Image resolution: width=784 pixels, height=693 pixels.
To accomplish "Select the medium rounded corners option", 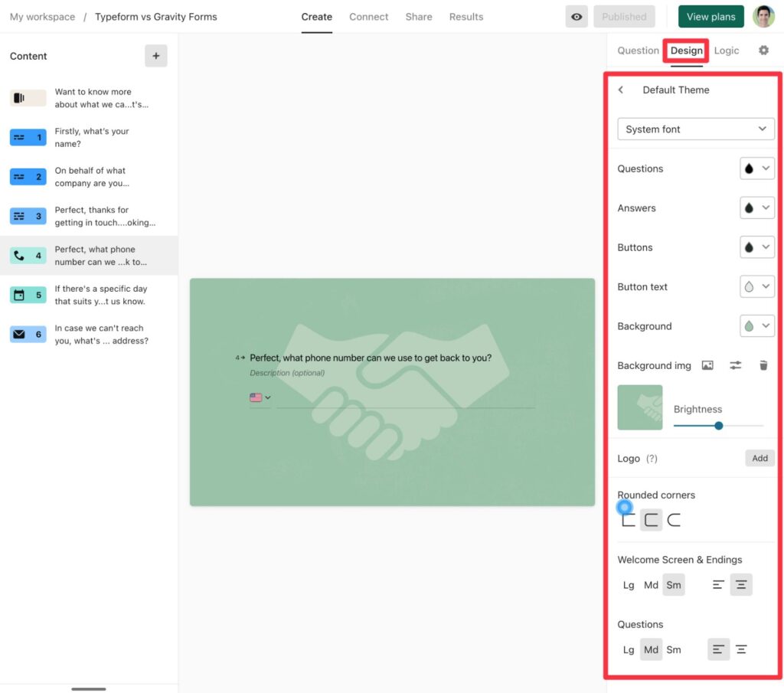I will coord(652,519).
